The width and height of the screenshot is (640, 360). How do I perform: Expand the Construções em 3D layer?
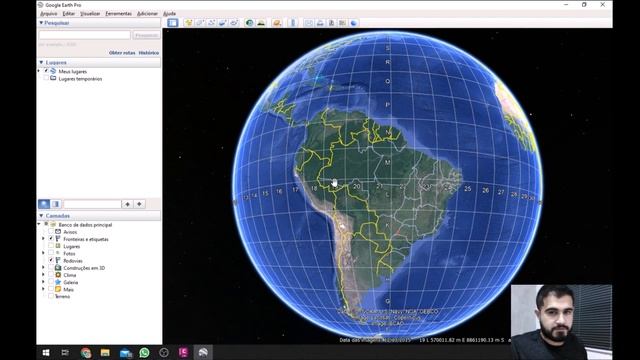[43, 268]
